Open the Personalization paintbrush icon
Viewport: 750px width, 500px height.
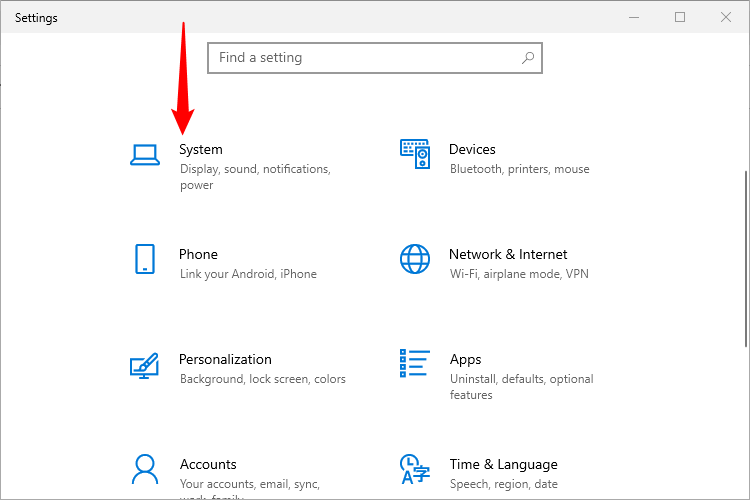click(x=144, y=366)
